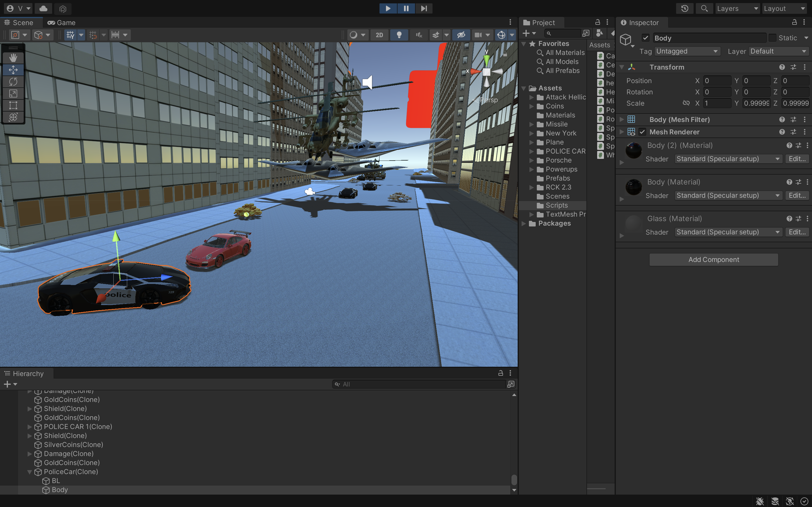Screen dimensions: 812x507
Task: Click the Add Component button
Action: (713, 259)
